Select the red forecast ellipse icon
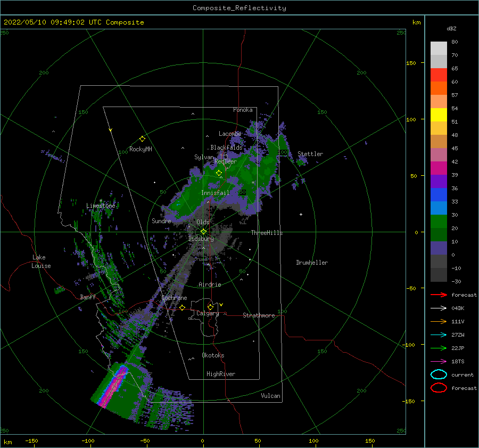The image size is (479, 448). point(439,388)
